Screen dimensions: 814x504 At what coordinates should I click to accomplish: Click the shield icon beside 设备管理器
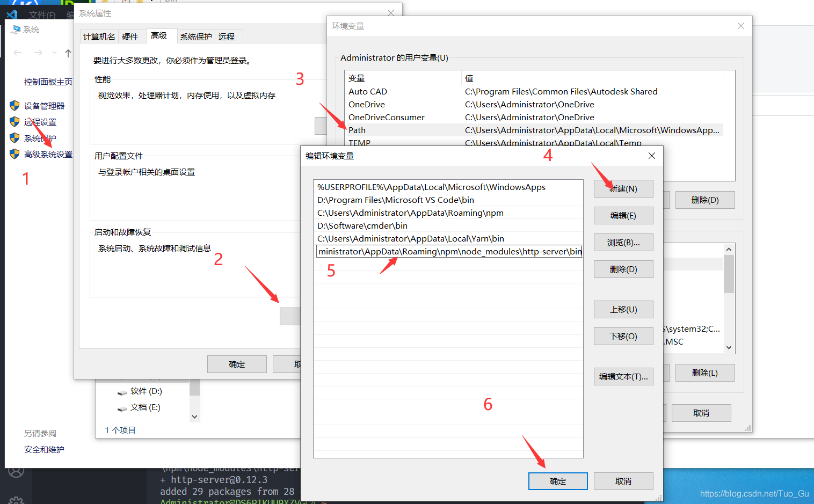click(14, 106)
